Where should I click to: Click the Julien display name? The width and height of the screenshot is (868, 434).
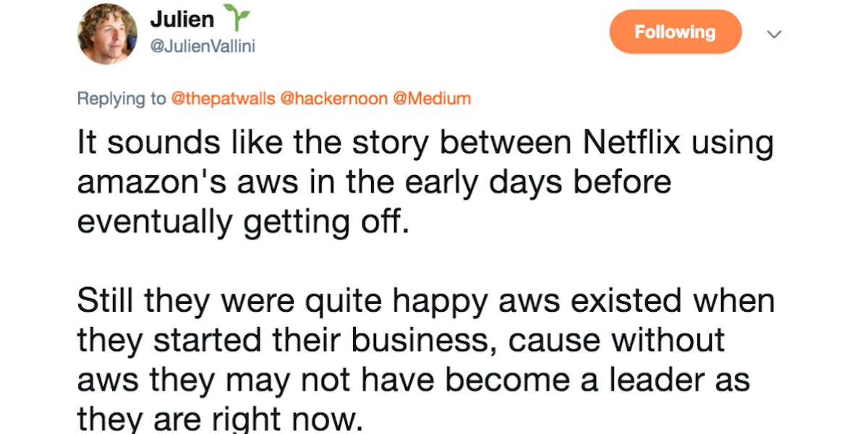click(183, 19)
